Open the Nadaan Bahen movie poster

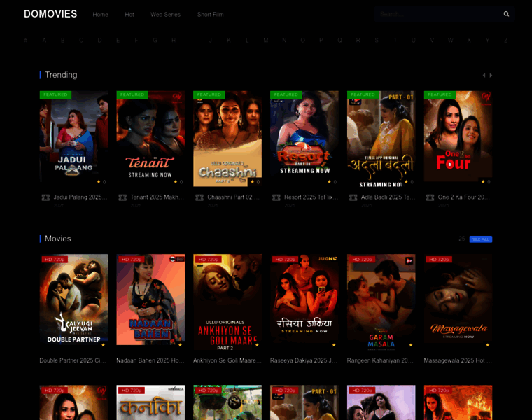coord(150,302)
